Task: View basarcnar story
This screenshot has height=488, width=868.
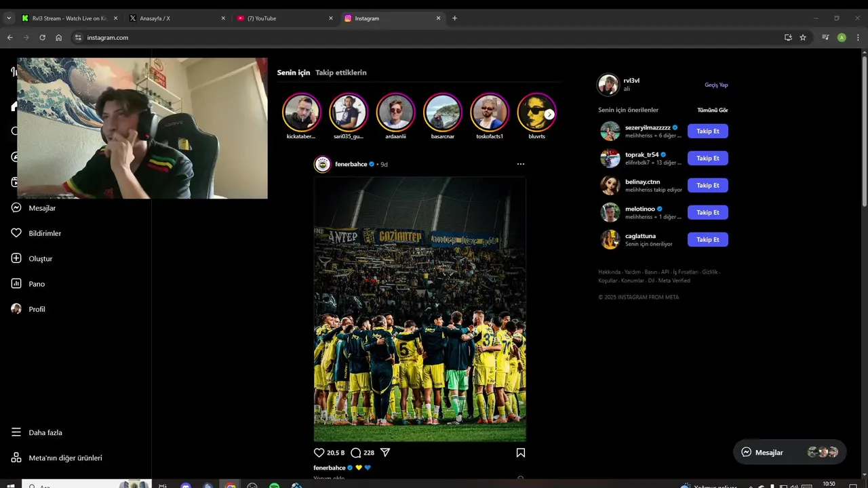Action: [443, 113]
